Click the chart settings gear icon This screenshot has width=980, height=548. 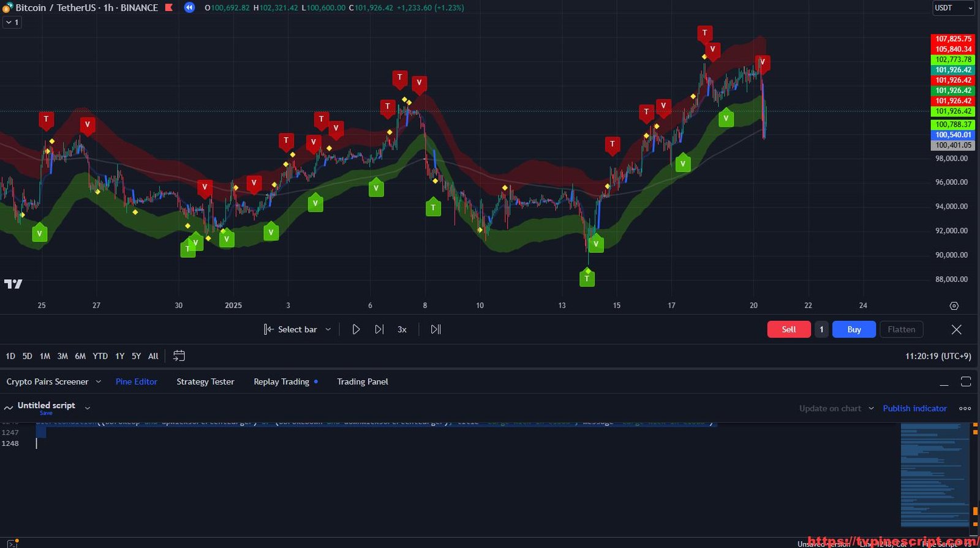tap(954, 306)
